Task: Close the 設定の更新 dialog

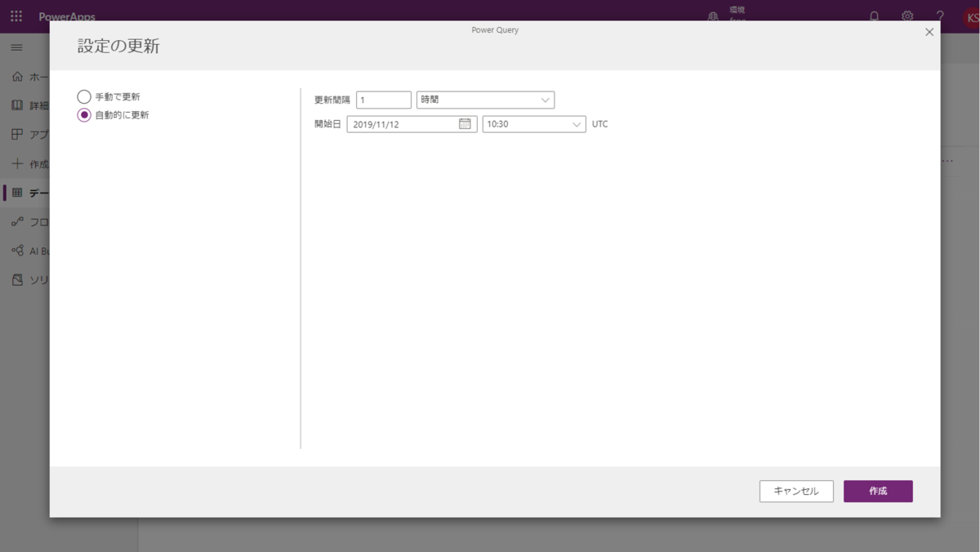Action: coord(929,32)
